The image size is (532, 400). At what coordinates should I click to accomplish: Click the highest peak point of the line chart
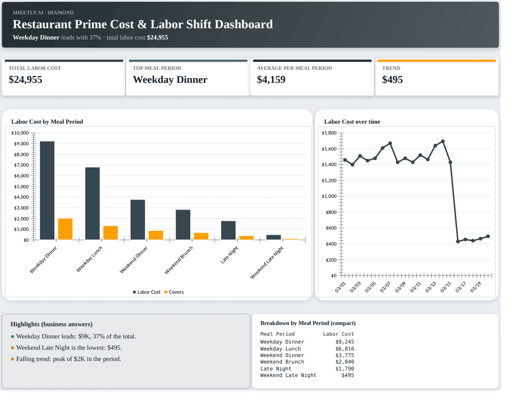443,141
